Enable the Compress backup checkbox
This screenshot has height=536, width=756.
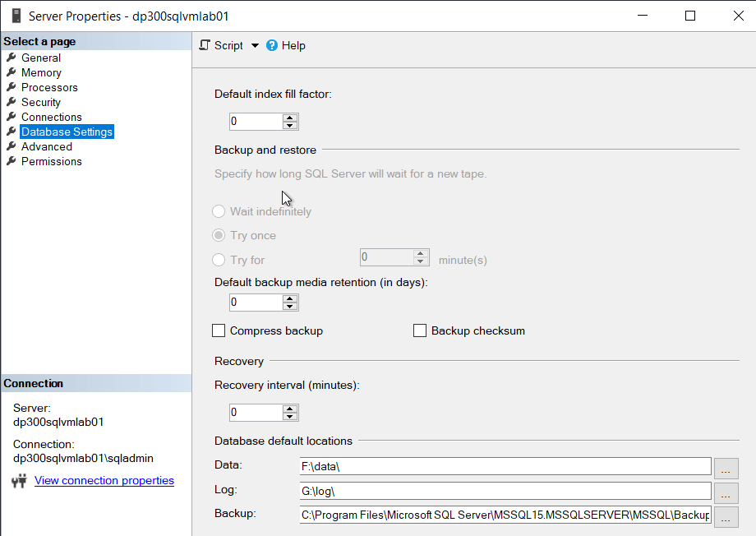(x=219, y=330)
